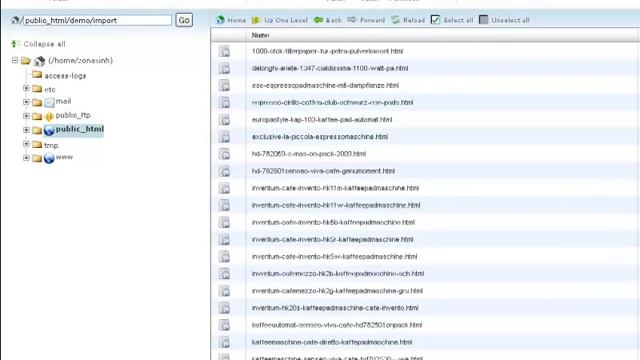Click Collapse all above the folder tree

tap(39, 44)
